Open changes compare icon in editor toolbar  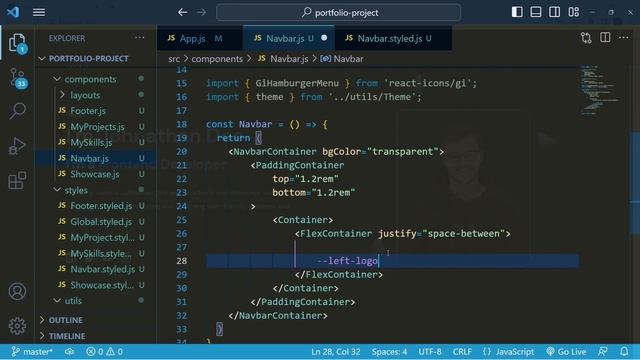pos(586,38)
